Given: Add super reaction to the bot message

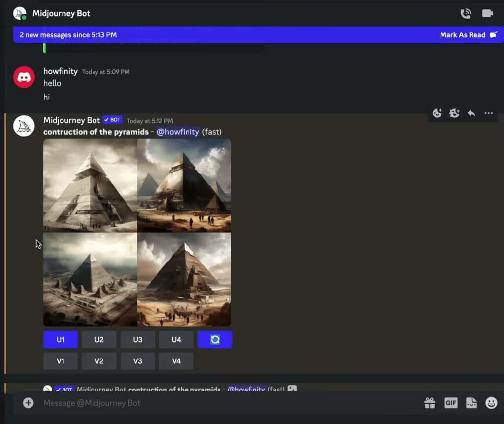Looking at the screenshot, I should click(x=454, y=113).
